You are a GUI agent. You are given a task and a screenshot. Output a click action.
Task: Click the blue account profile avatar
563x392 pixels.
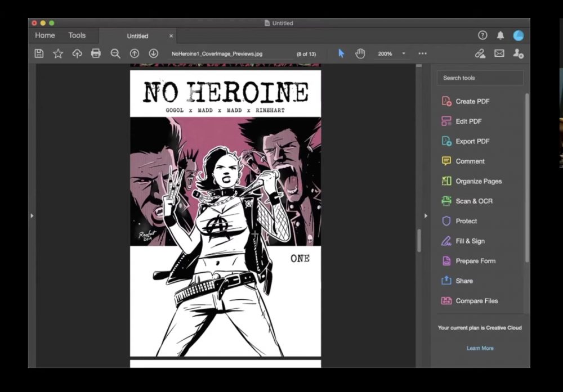(x=518, y=35)
